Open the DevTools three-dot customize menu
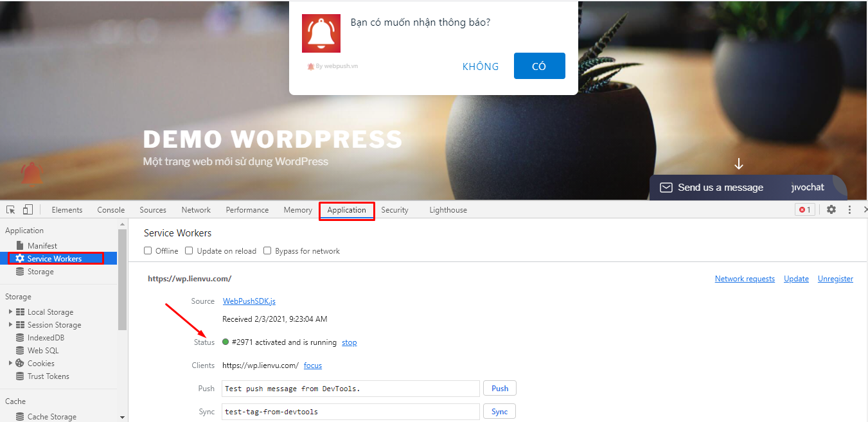 click(x=849, y=209)
